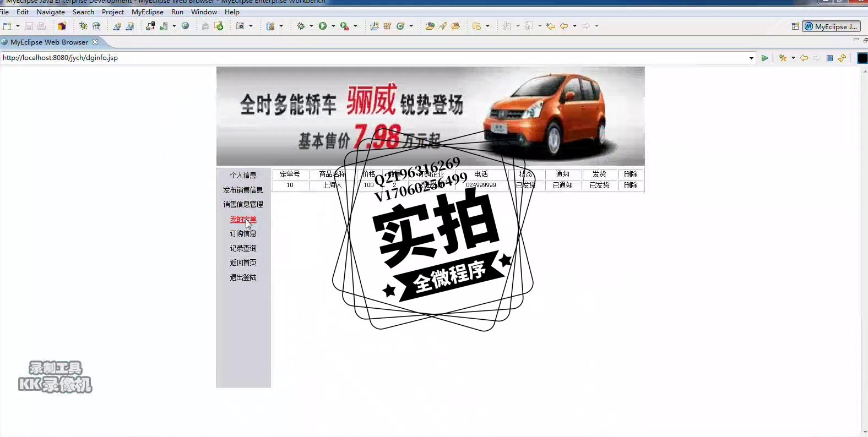Viewport: 868px width, 437px height.
Task: Click the browser Refresh icon
Action: coord(842,58)
